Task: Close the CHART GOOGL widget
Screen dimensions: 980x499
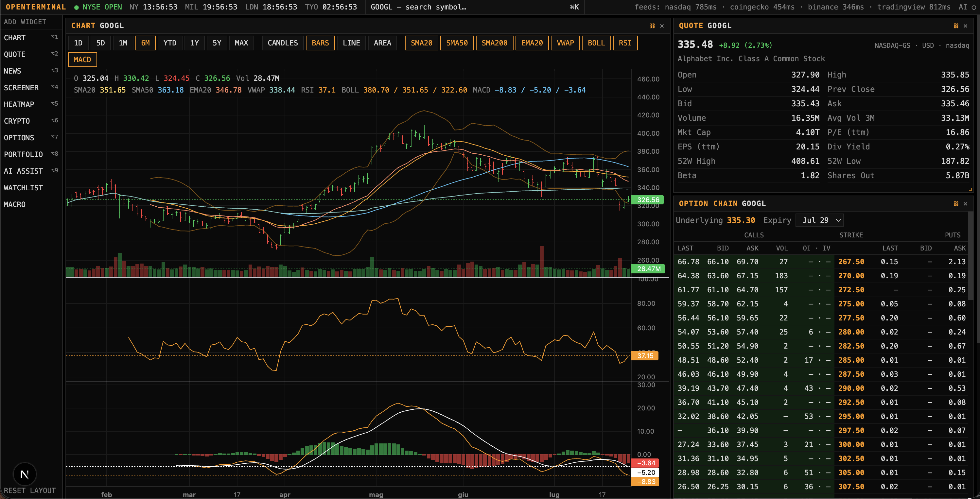Action: tap(662, 26)
